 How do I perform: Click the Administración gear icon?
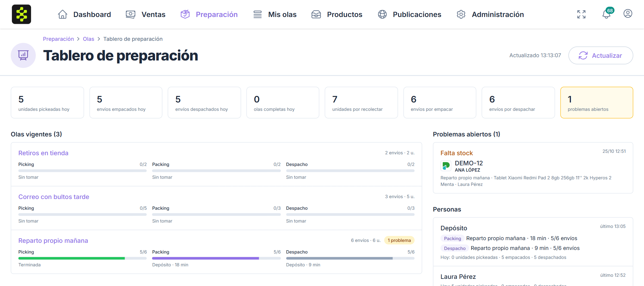click(461, 14)
